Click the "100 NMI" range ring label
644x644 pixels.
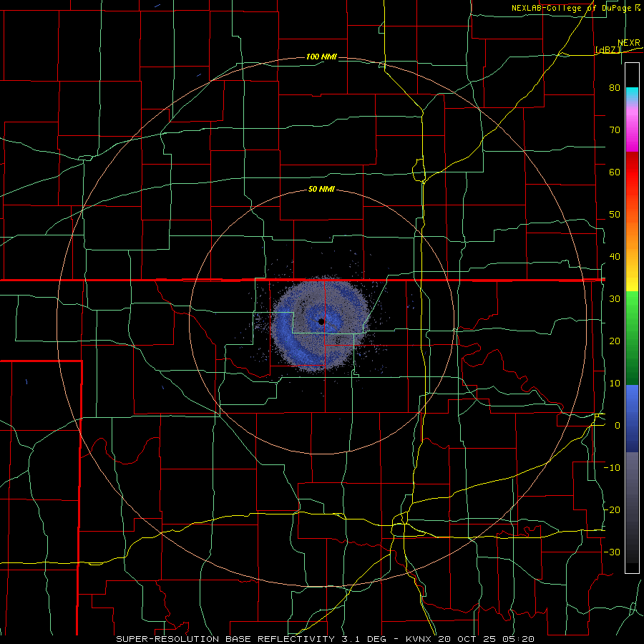(x=321, y=57)
